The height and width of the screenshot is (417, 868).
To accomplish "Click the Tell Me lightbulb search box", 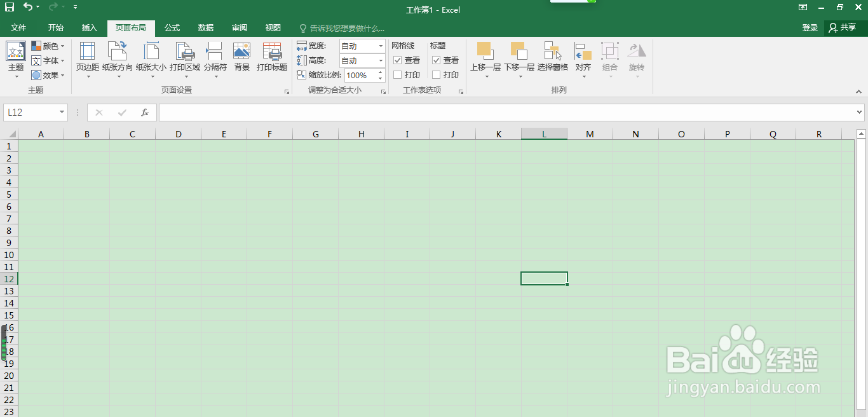I will coord(342,28).
